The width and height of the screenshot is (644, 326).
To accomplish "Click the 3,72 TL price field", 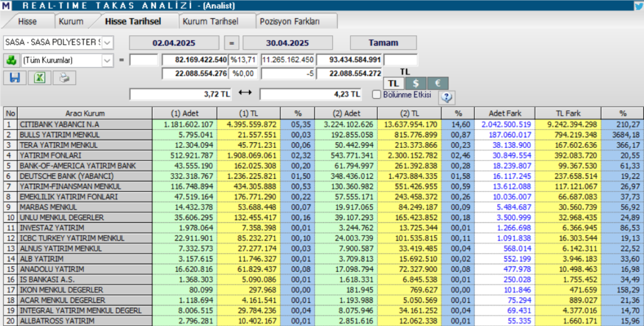I will (x=180, y=94).
